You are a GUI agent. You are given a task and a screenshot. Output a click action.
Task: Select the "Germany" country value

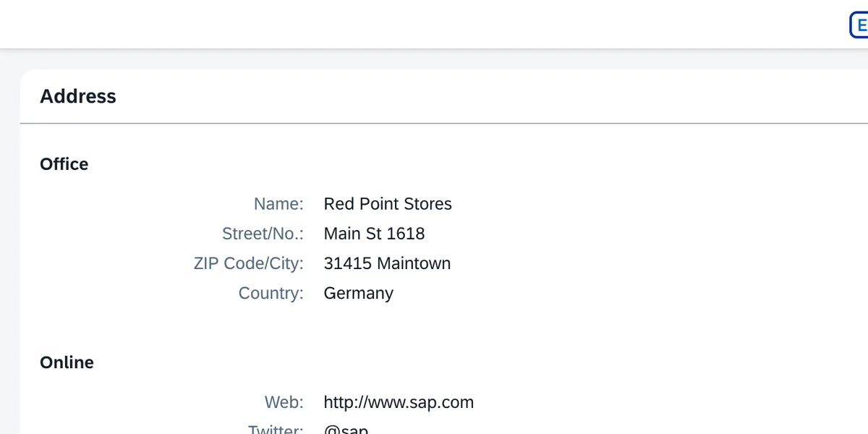pos(359,293)
